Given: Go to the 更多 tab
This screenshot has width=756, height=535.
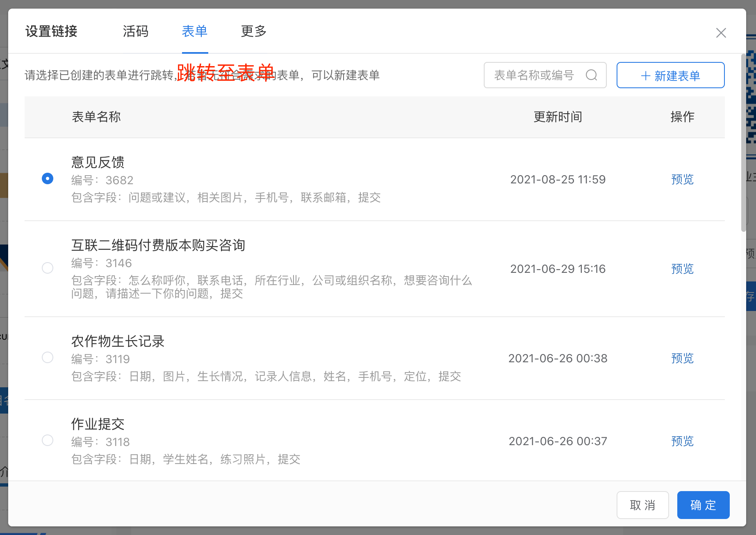Looking at the screenshot, I should (254, 31).
